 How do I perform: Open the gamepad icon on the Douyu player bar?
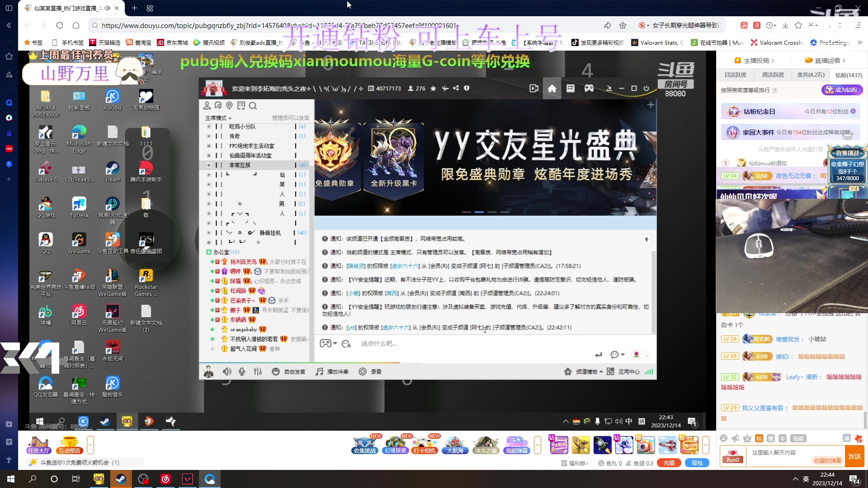589,89
